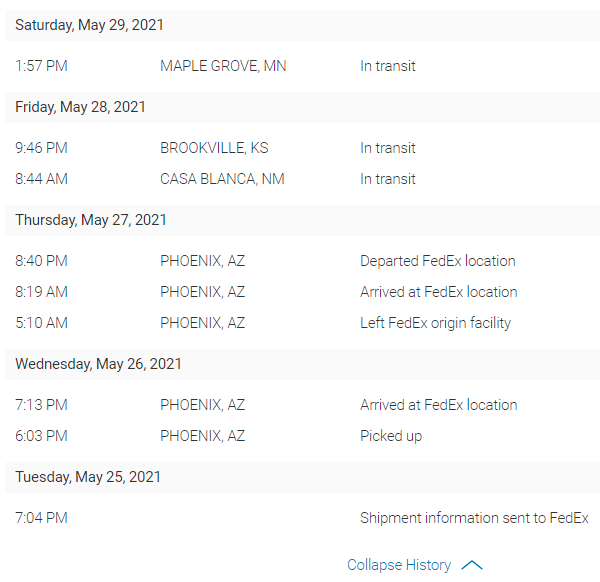
Task: Click the Picked up status text
Action: [391, 436]
